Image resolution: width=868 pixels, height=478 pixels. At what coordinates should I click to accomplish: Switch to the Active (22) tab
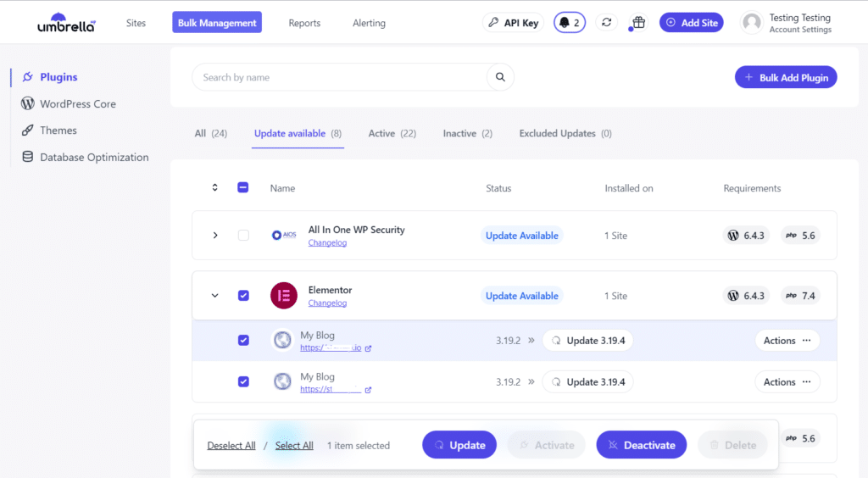(x=392, y=133)
